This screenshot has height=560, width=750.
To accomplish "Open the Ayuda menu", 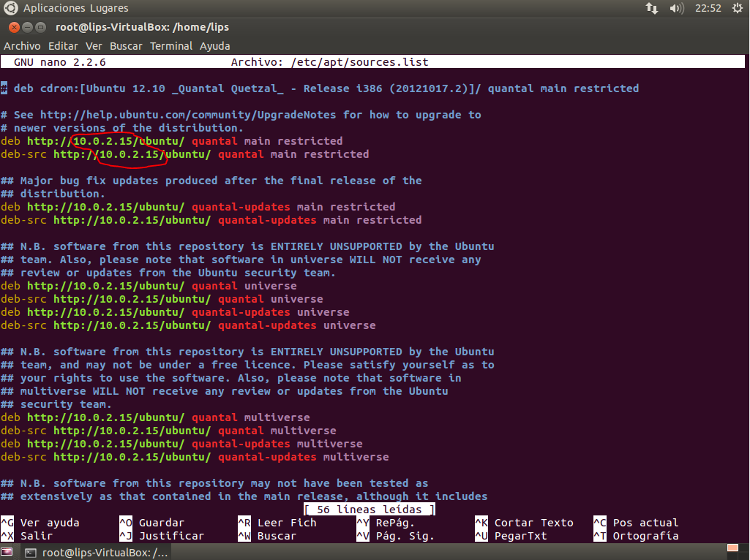I will click(215, 46).
